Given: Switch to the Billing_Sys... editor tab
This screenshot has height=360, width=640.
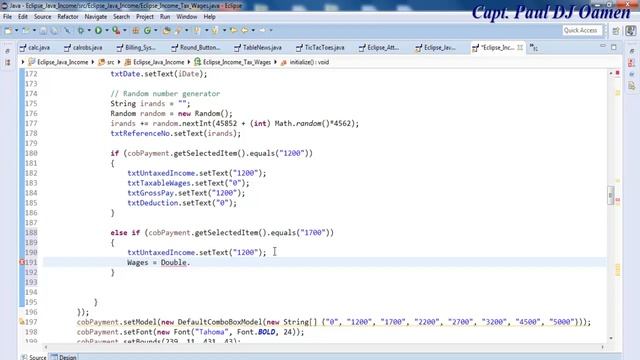Looking at the screenshot, I should [136, 48].
